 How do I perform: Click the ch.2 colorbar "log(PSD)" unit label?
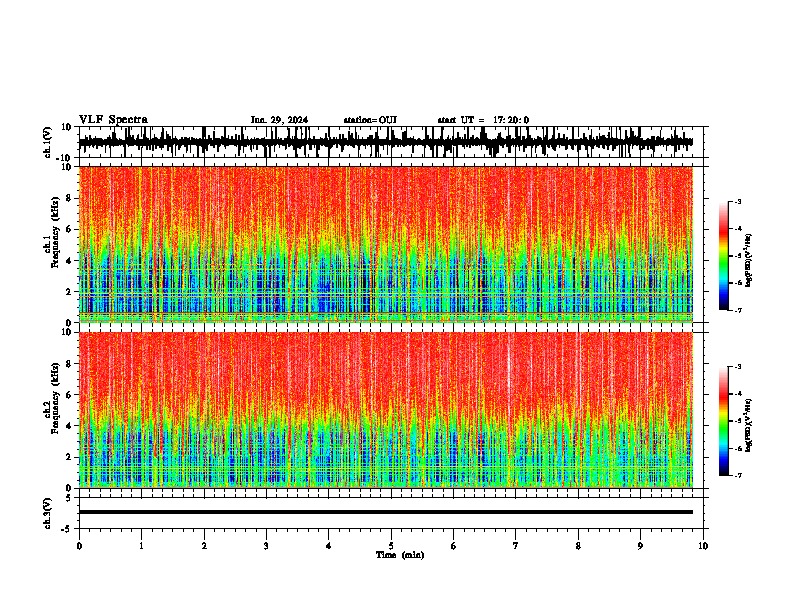click(x=749, y=426)
